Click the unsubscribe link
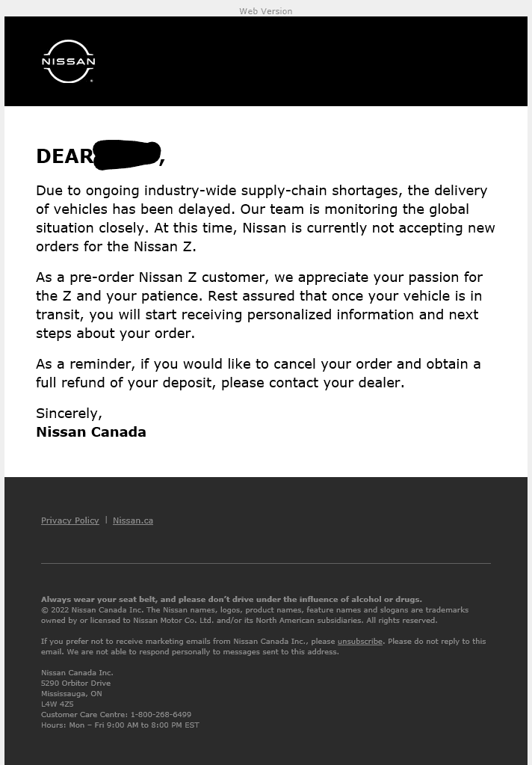 coord(360,641)
